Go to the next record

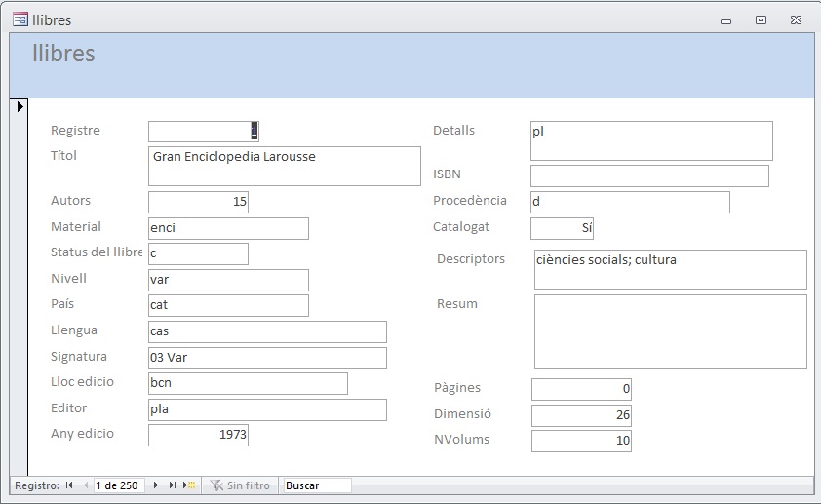(155, 485)
